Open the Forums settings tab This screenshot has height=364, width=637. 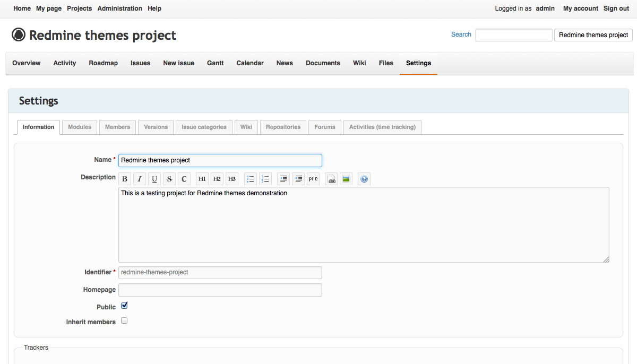click(x=325, y=127)
